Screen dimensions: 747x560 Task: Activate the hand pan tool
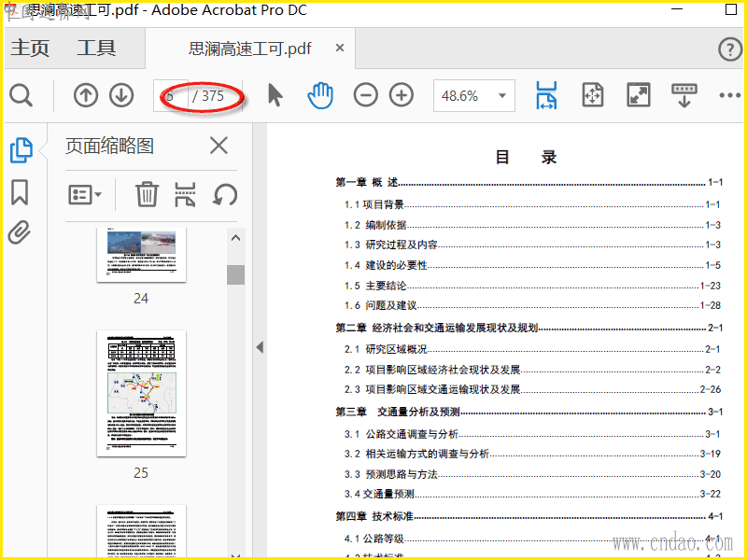click(320, 95)
